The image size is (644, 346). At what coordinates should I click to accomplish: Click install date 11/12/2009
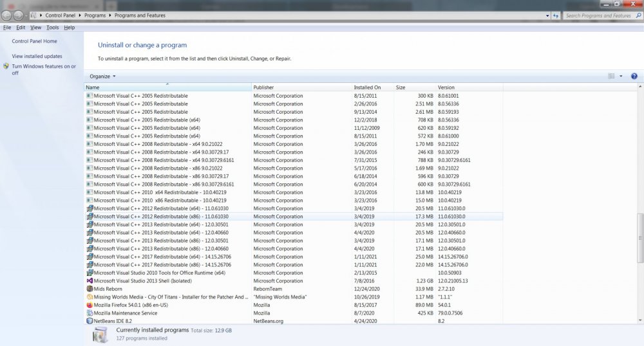367,128
